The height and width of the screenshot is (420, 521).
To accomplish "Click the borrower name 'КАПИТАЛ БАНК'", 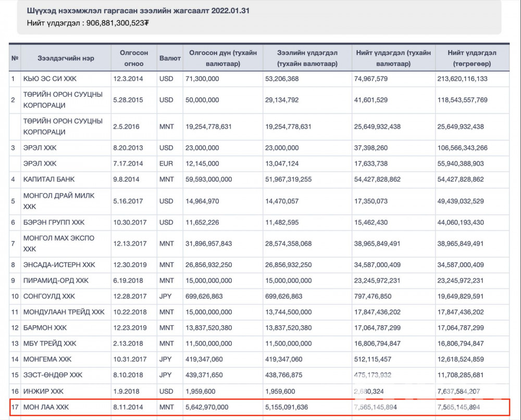I will coord(49,179).
